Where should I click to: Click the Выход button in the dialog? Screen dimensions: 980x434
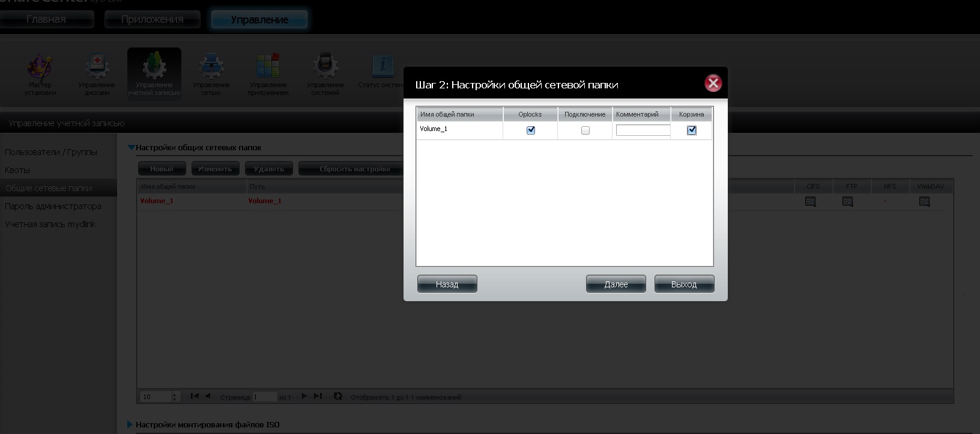[685, 284]
